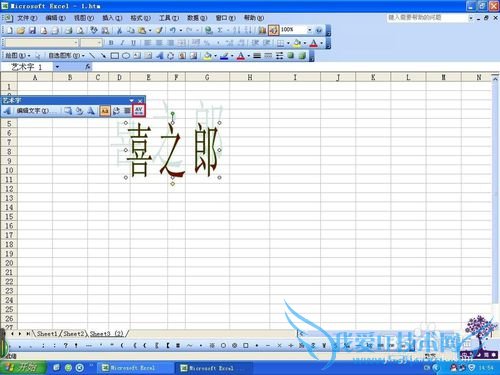
Task: Toggle Italic formatting
Action: (x=122, y=43)
